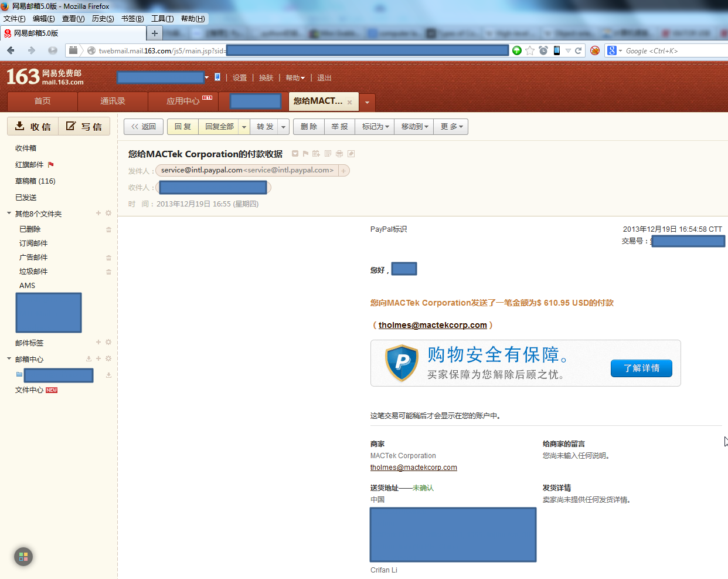The image size is (728, 579).
Task: Open the 书签(B) menu
Action: pos(132,19)
